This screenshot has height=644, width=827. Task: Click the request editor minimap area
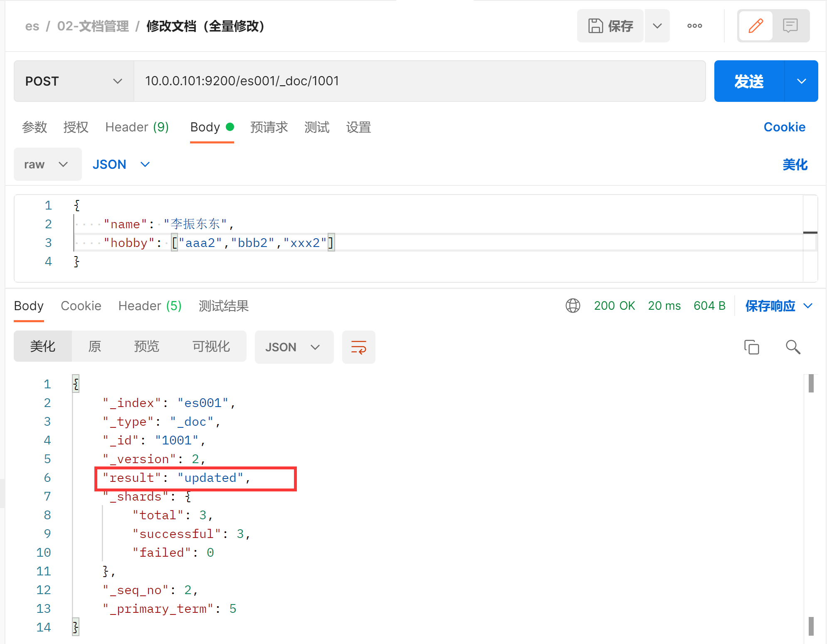click(x=810, y=238)
